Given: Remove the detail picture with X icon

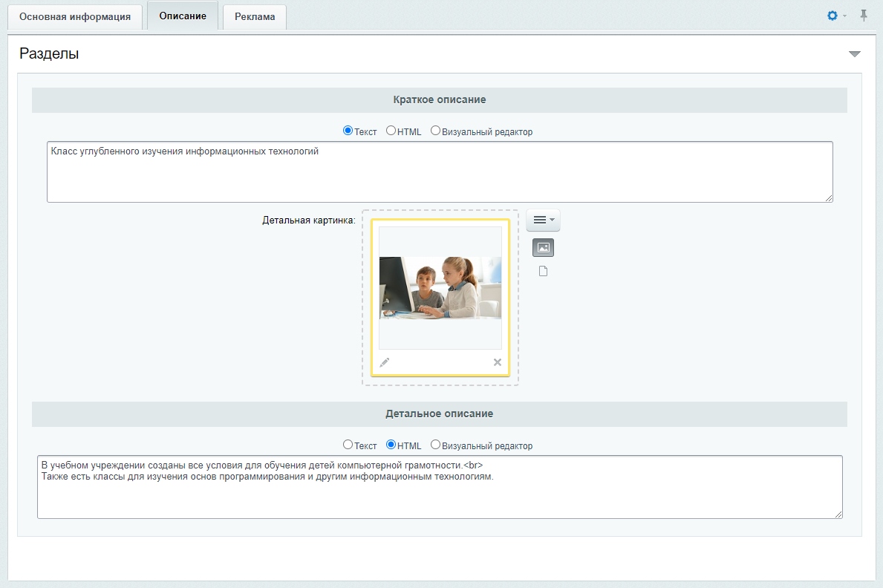Looking at the screenshot, I should [498, 362].
